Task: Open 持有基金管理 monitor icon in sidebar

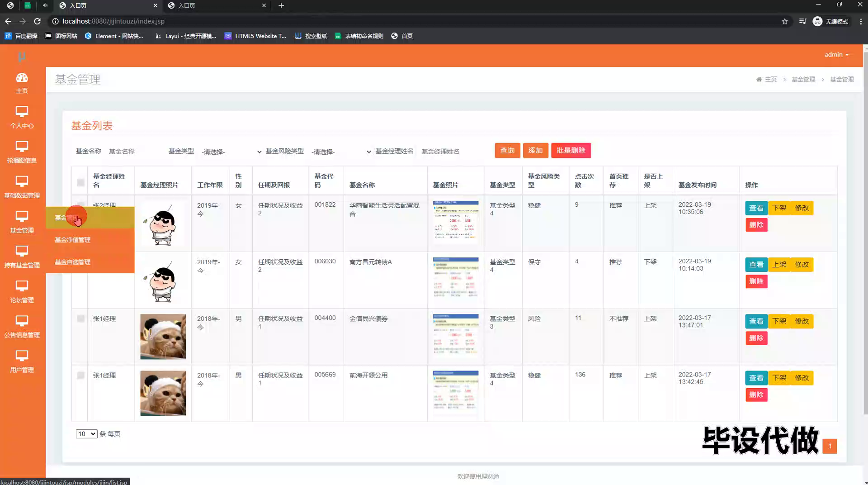Action: tap(22, 251)
